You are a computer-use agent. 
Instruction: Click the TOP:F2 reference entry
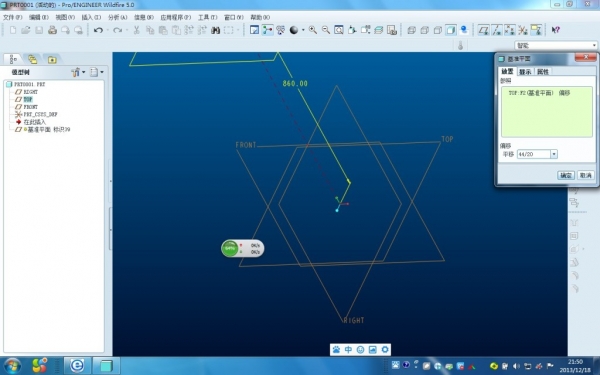click(539, 93)
